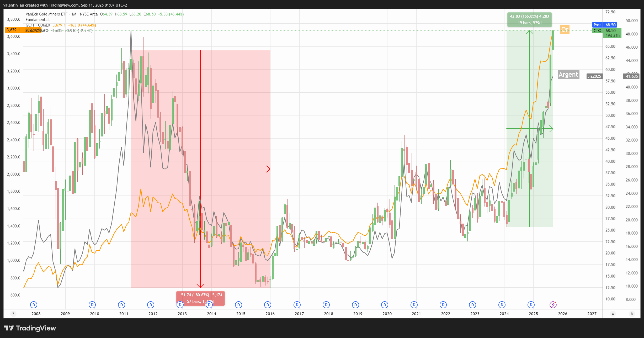Click the dividend D marker above 2008

34,305
